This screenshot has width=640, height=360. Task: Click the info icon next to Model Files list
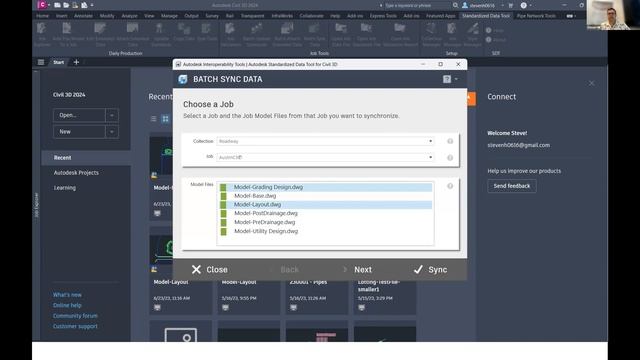pos(450,186)
